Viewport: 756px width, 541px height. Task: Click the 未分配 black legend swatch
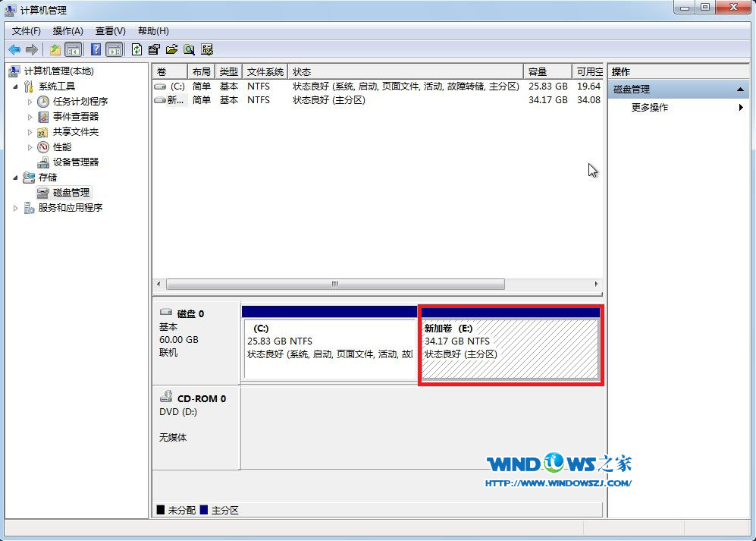point(161,510)
